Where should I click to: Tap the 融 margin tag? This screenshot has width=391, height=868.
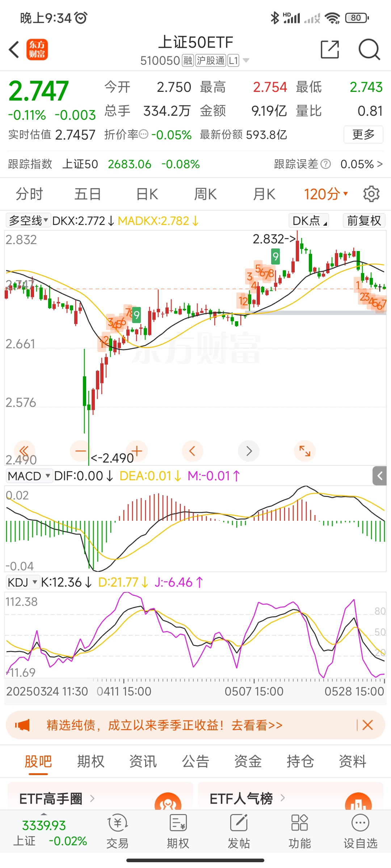coord(188,60)
